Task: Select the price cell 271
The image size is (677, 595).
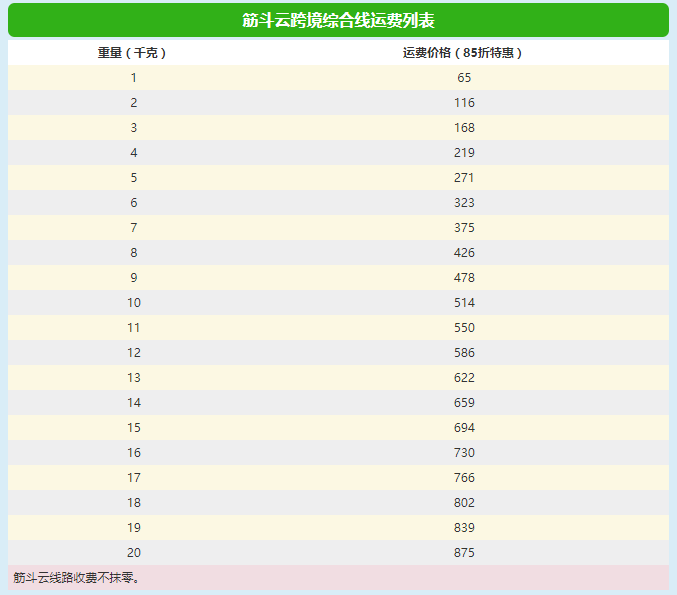Action: (464, 178)
